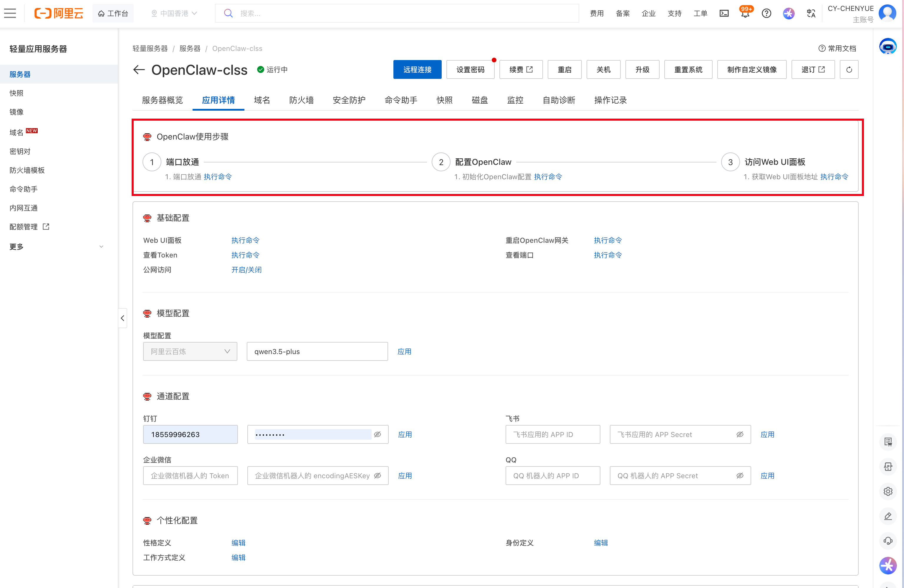Show the Feishu APP Secret field

click(740, 434)
